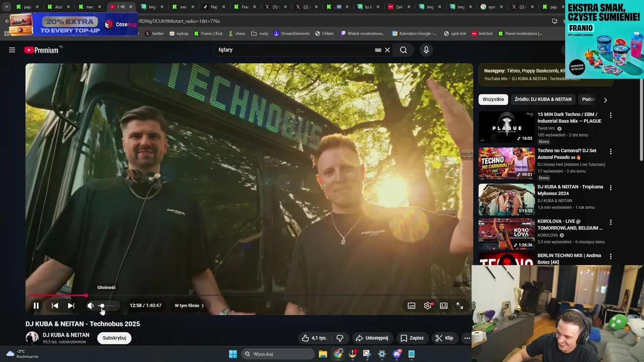
Task: Adjust the volume slider handle
Action: [x=102, y=306]
